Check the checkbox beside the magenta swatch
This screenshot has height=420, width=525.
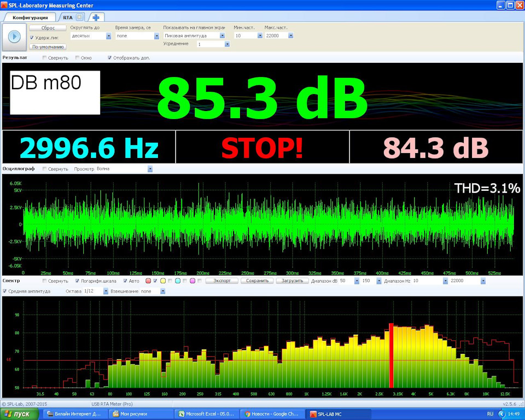200,281
